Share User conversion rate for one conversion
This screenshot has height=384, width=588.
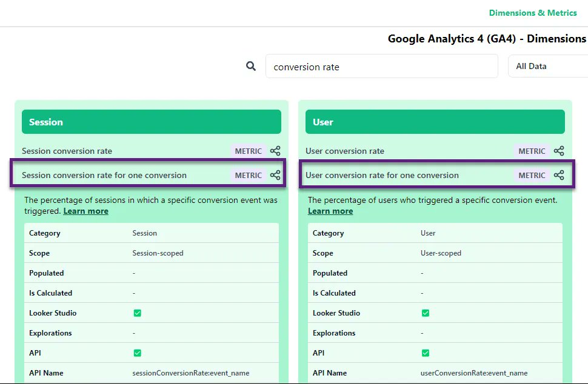[x=559, y=175]
